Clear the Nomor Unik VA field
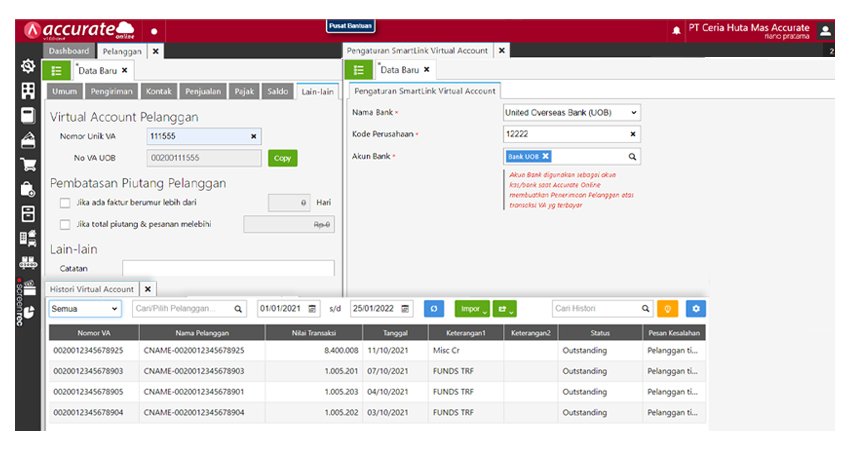This screenshot has width=850, height=450. pyautogui.click(x=253, y=136)
